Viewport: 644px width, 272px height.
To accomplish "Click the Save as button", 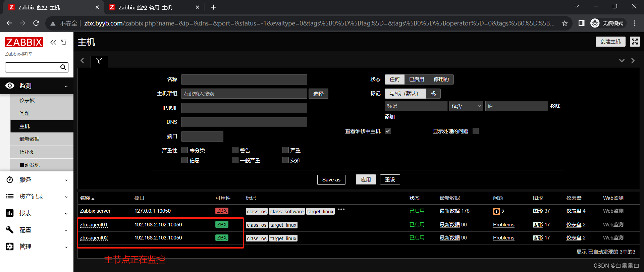I will coord(331,179).
